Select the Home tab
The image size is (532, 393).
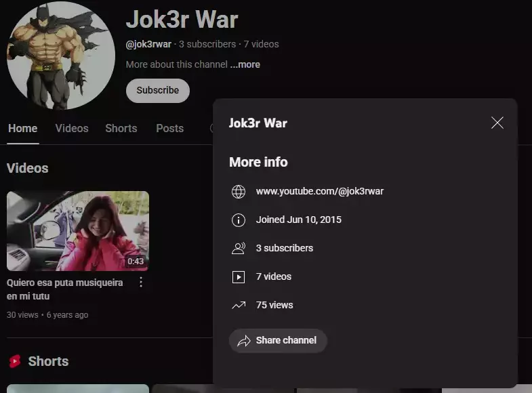pyautogui.click(x=23, y=128)
